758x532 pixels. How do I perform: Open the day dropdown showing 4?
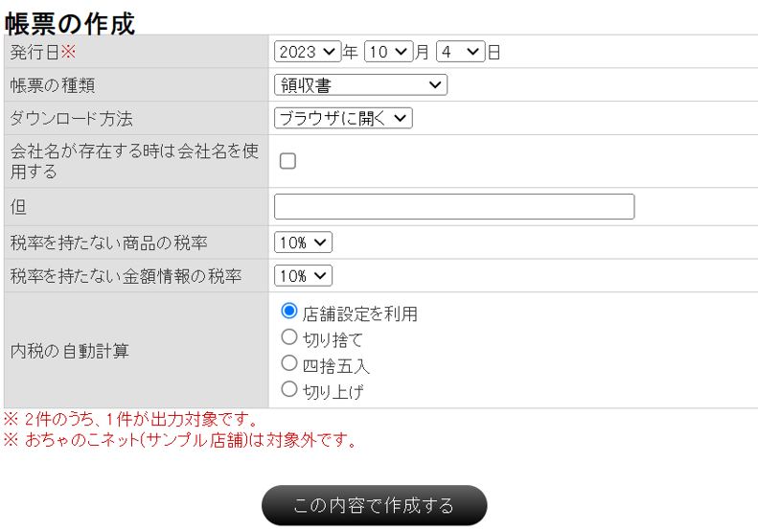pos(460,52)
